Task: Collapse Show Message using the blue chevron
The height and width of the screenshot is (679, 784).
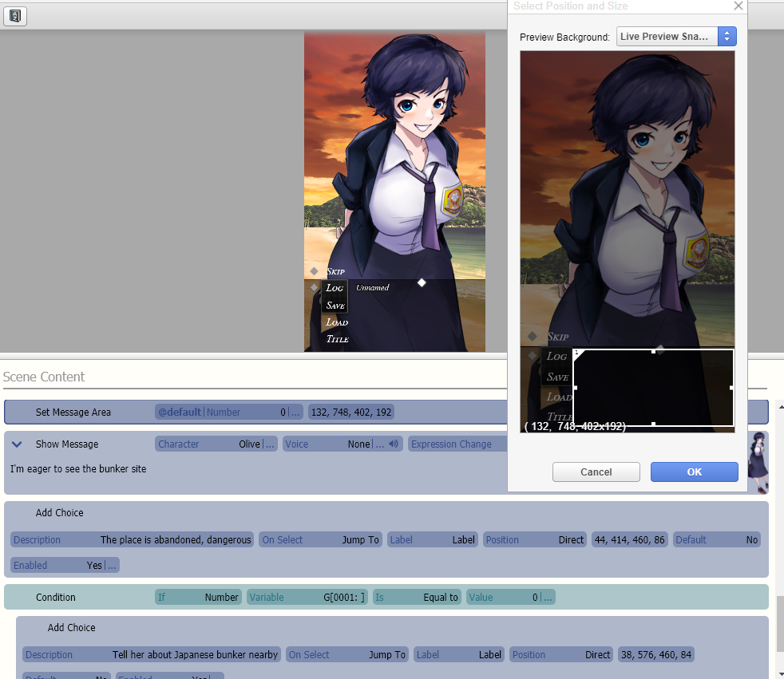Action: (18, 444)
